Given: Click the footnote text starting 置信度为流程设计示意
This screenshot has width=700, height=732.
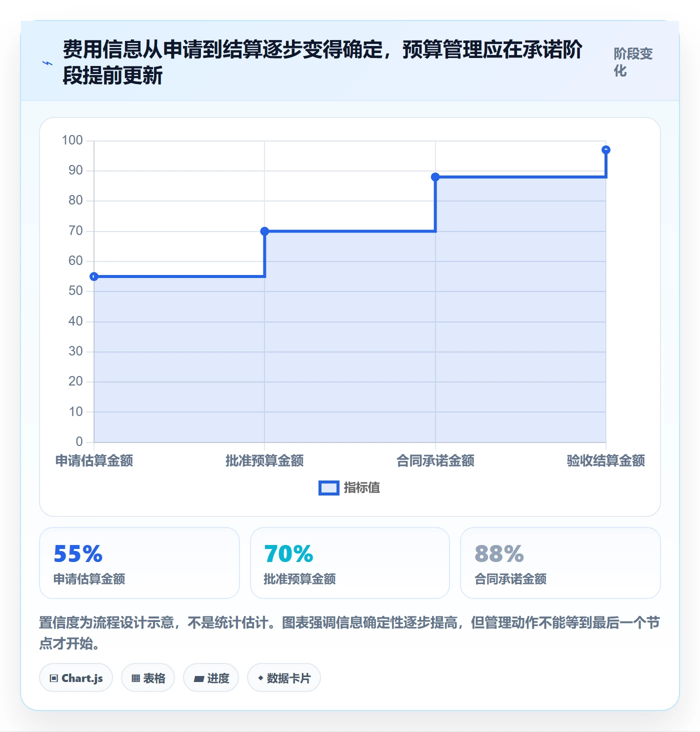Looking at the screenshot, I should (349, 633).
